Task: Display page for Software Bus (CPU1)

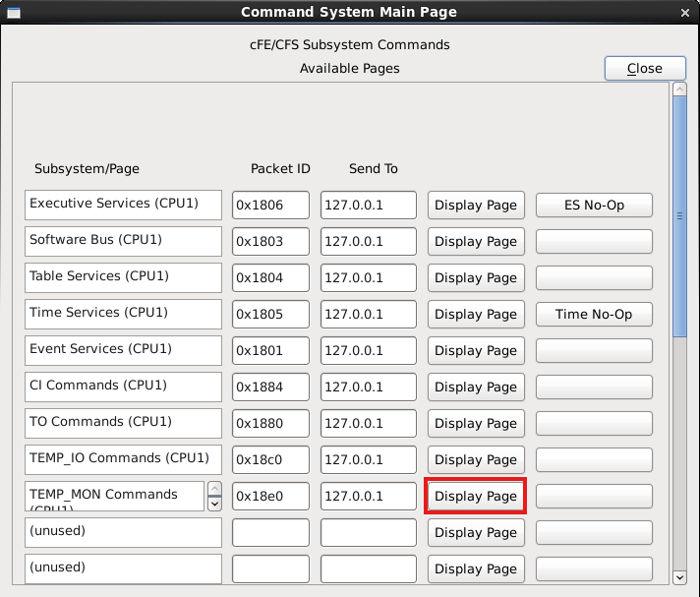Action: click(x=475, y=242)
